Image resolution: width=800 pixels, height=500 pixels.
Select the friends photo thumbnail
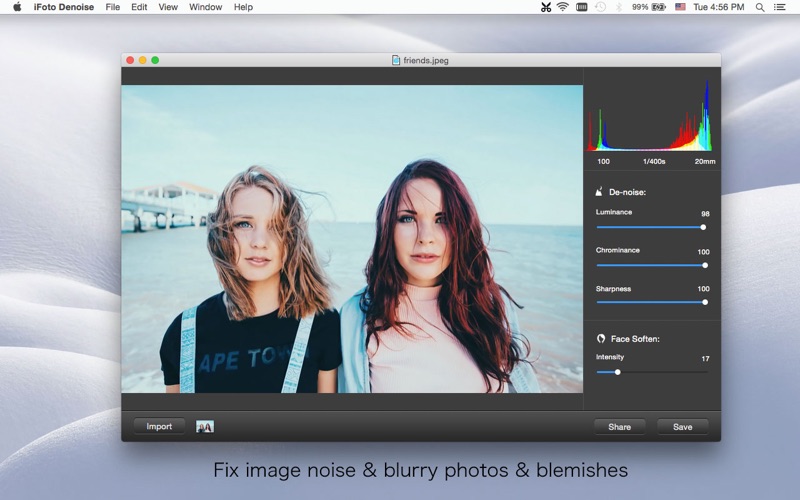click(205, 427)
